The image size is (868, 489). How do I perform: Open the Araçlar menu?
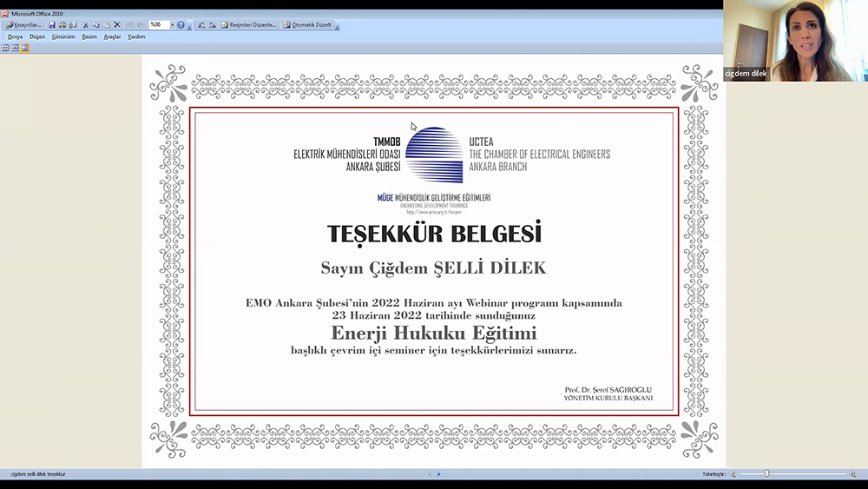pos(112,36)
